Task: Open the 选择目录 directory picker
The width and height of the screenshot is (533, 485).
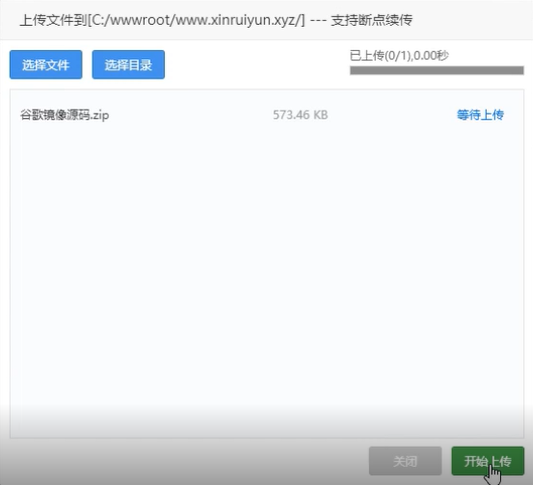Action: 128,65
